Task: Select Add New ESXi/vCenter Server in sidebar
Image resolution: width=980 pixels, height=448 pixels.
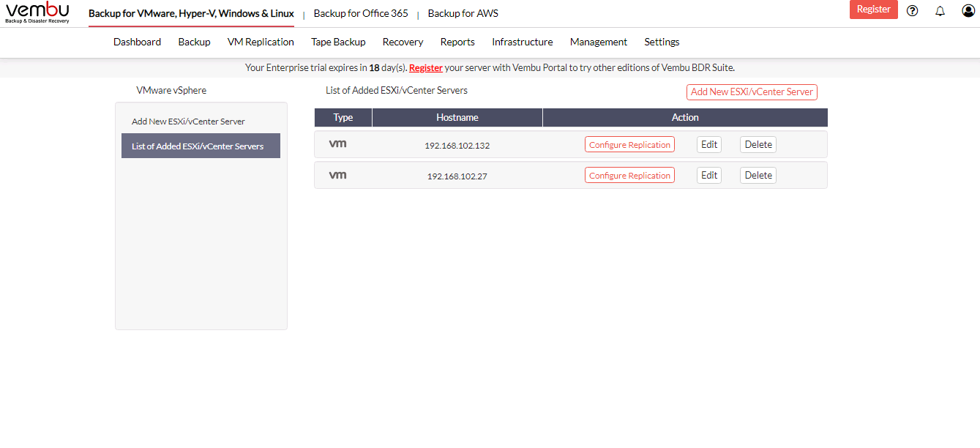Action: pos(188,122)
